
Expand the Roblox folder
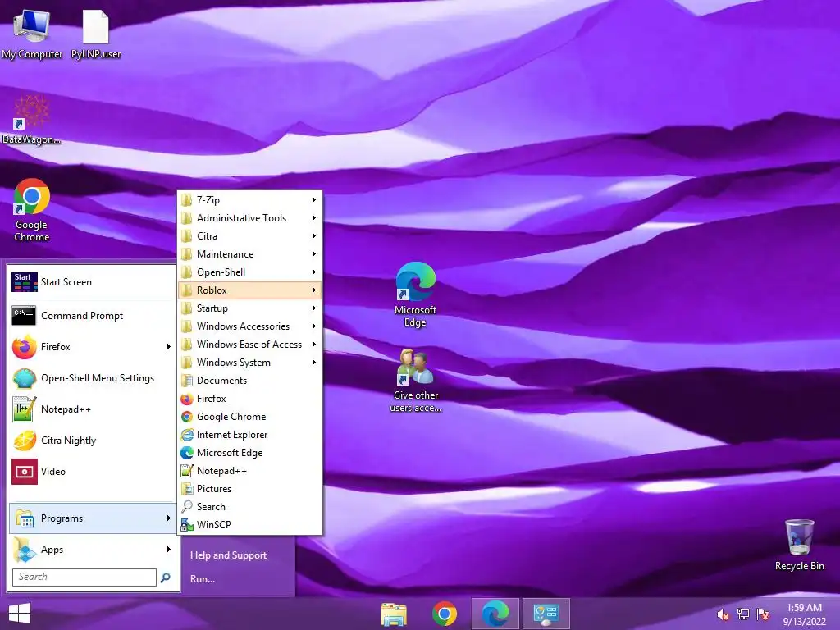tap(250, 290)
